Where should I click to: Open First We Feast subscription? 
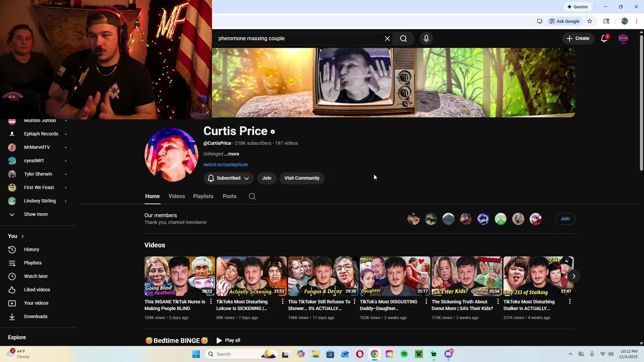[39, 188]
